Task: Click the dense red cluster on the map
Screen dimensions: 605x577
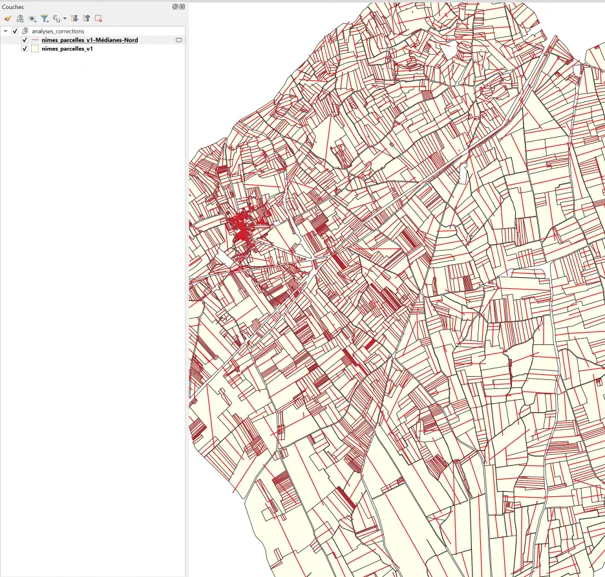Action: point(242,228)
